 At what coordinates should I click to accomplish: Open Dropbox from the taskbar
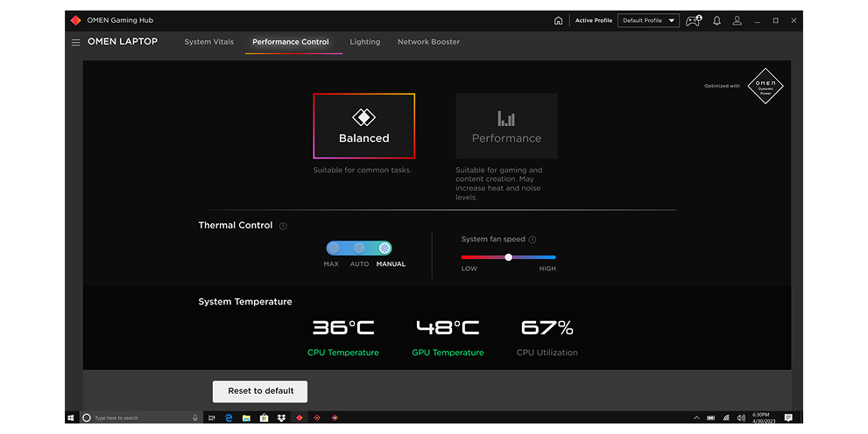281,418
